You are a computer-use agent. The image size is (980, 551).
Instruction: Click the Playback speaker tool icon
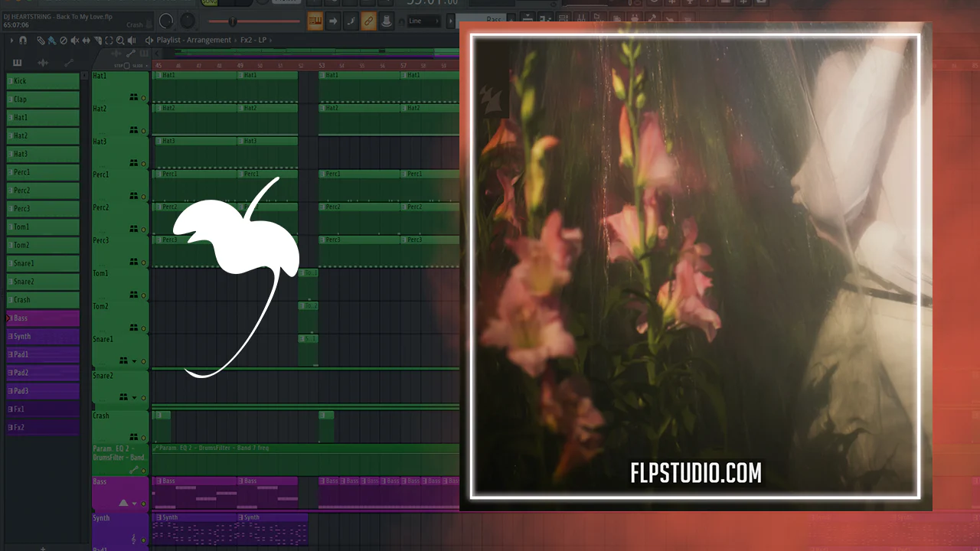pyautogui.click(x=132, y=41)
